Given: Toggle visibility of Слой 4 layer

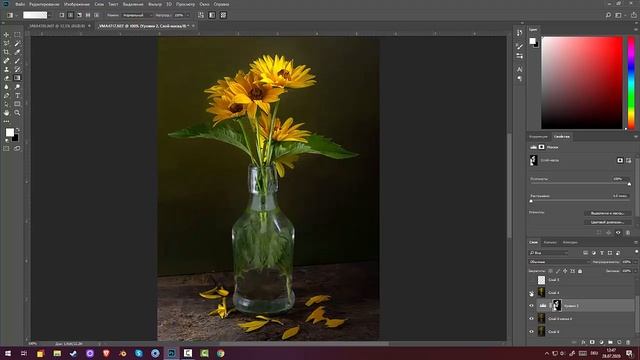Looking at the screenshot, I should point(531,293).
